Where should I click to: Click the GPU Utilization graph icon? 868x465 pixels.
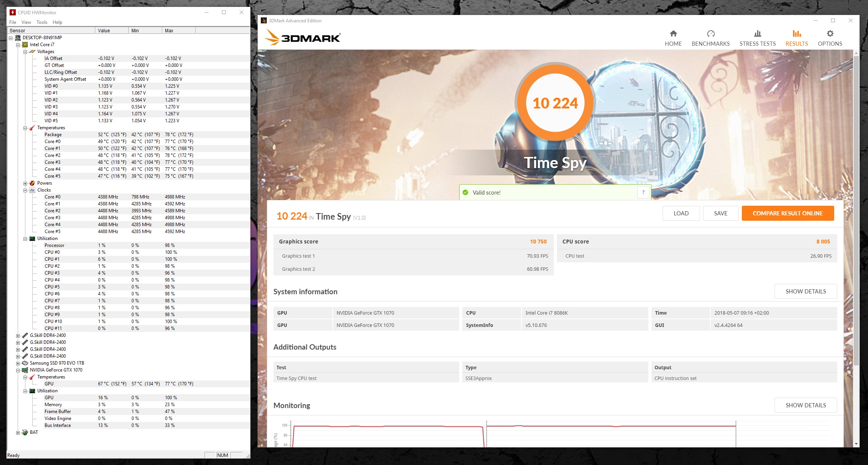[x=32, y=391]
